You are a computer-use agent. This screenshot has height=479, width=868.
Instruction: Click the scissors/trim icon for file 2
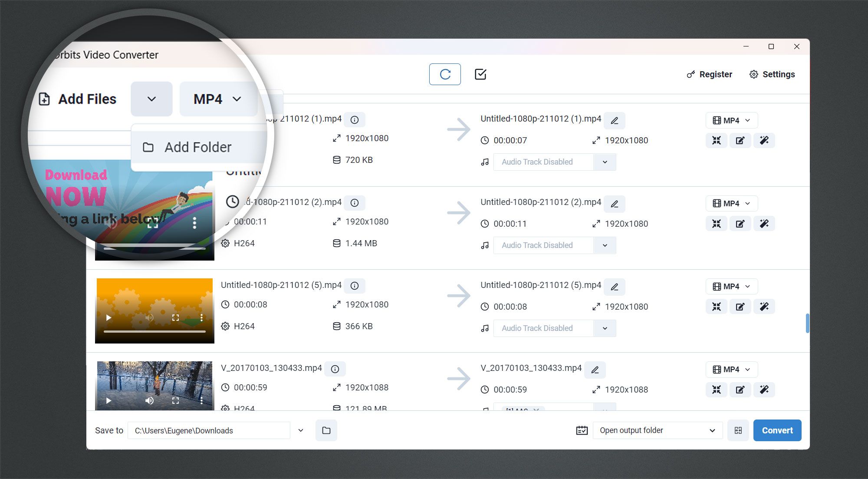point(717,224)
